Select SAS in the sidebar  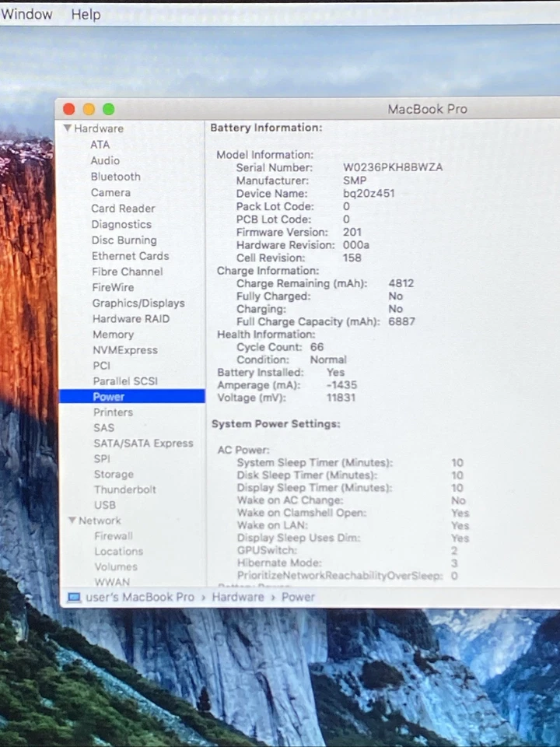[x=103, y=428]
